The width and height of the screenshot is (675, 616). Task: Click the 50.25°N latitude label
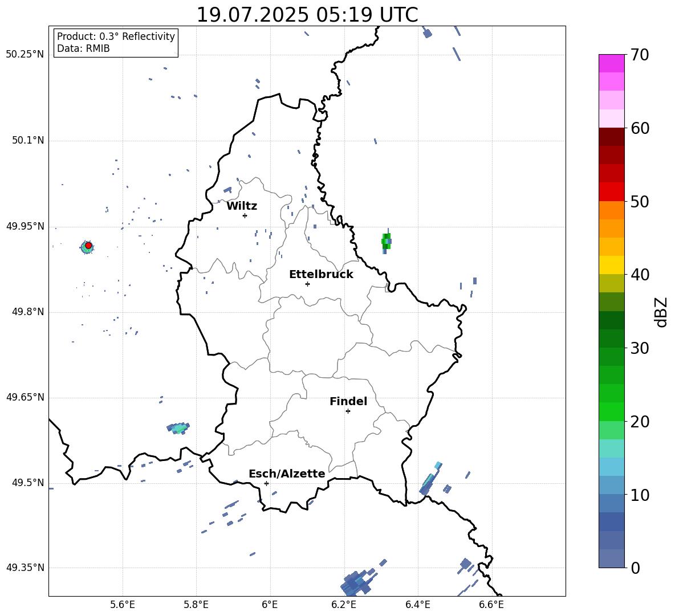tap(25, 55)
